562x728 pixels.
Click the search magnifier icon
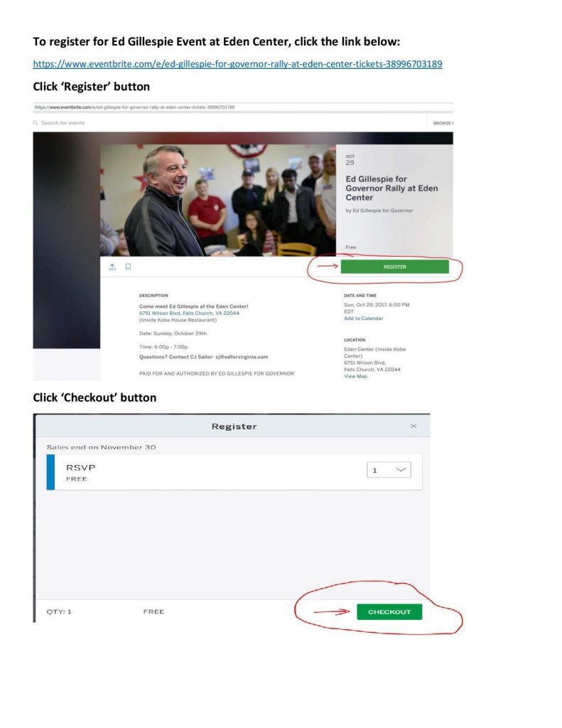tap(36, 123)
